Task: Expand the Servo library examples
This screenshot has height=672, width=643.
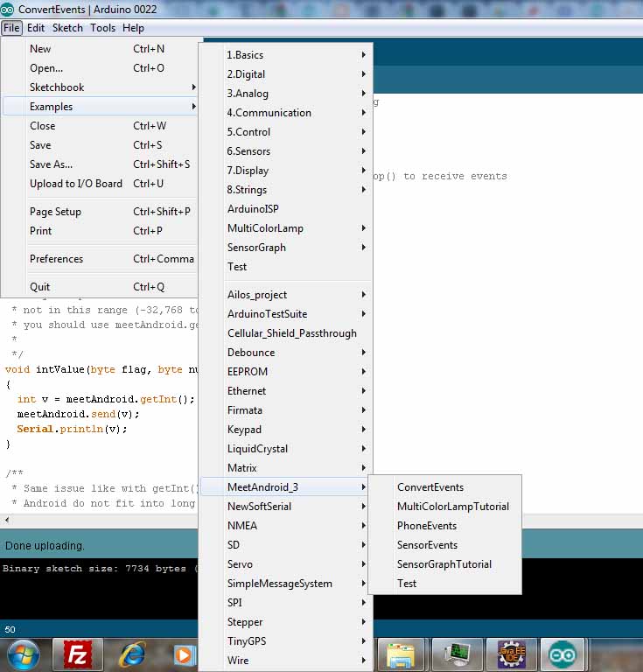Action: click(286, 564)
